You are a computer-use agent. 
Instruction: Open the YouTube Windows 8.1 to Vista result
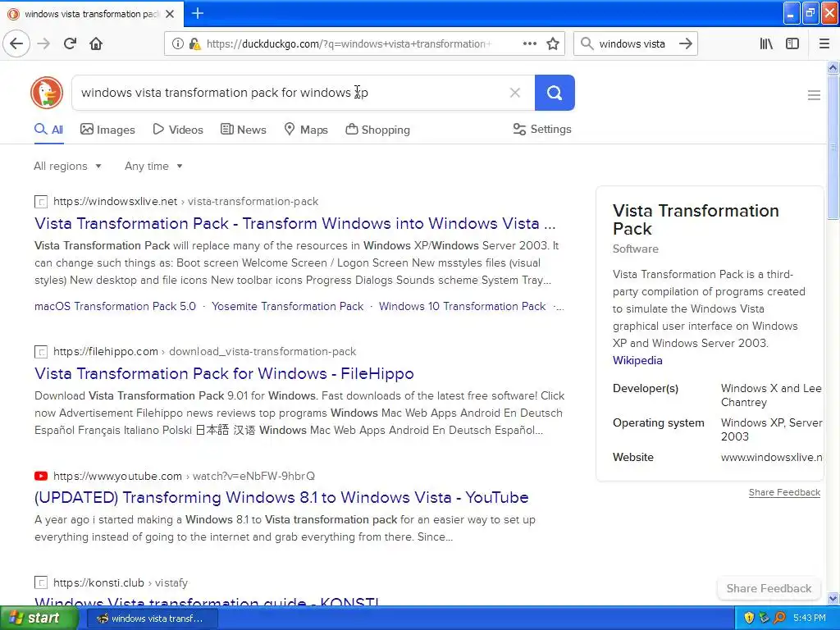[281, 497]
